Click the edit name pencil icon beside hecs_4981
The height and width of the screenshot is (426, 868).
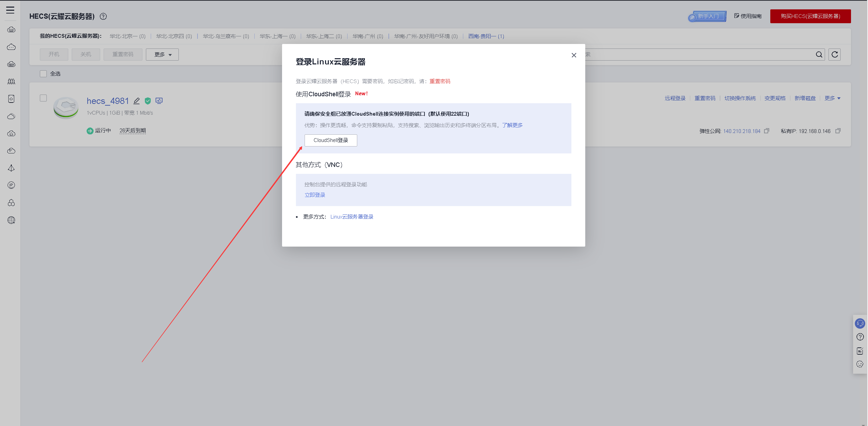137,101
